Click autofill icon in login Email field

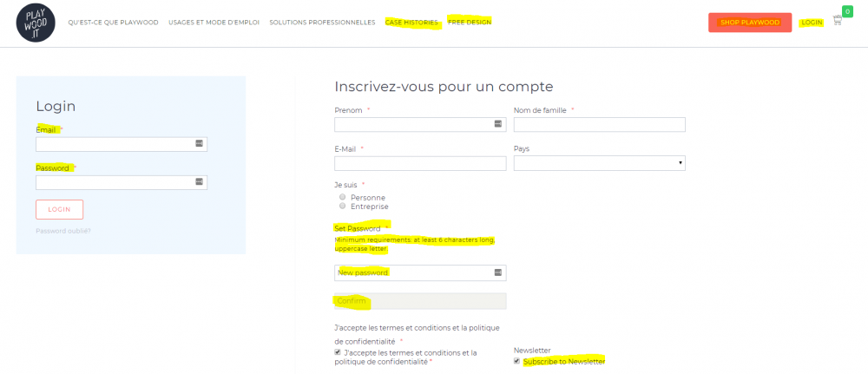coord(199,144)
